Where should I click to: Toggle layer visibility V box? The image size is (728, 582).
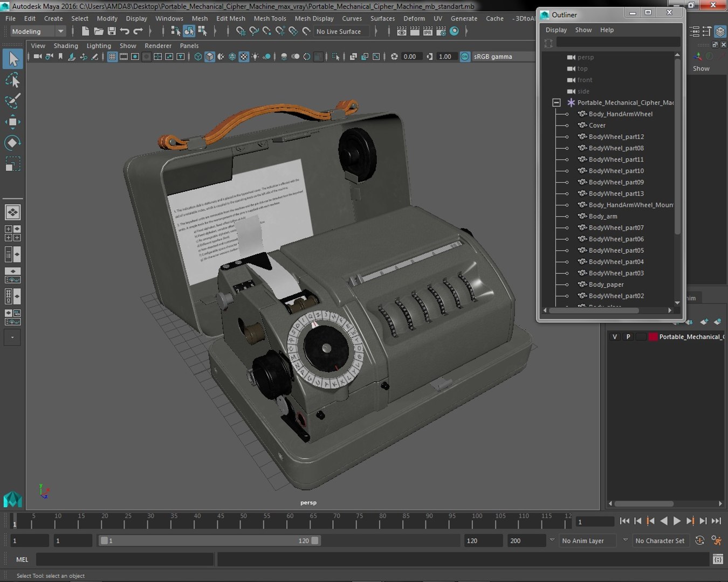coord(615,337)
